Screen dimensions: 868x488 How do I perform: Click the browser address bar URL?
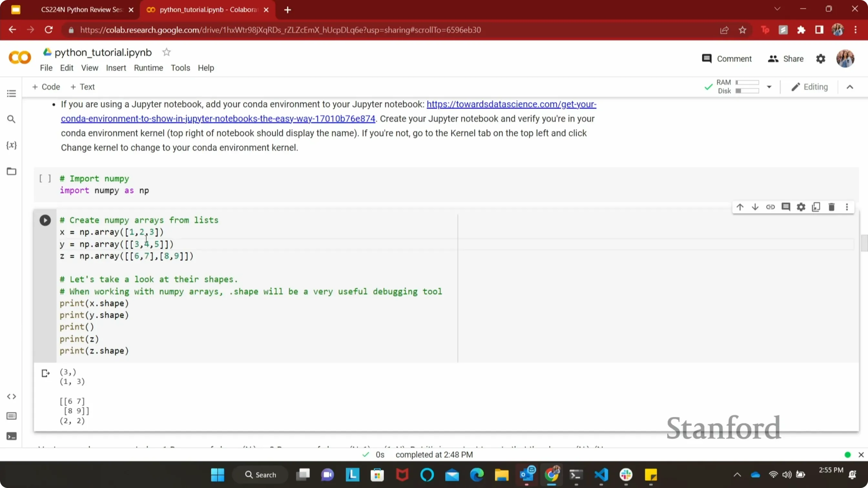click(x=280, y=30)
